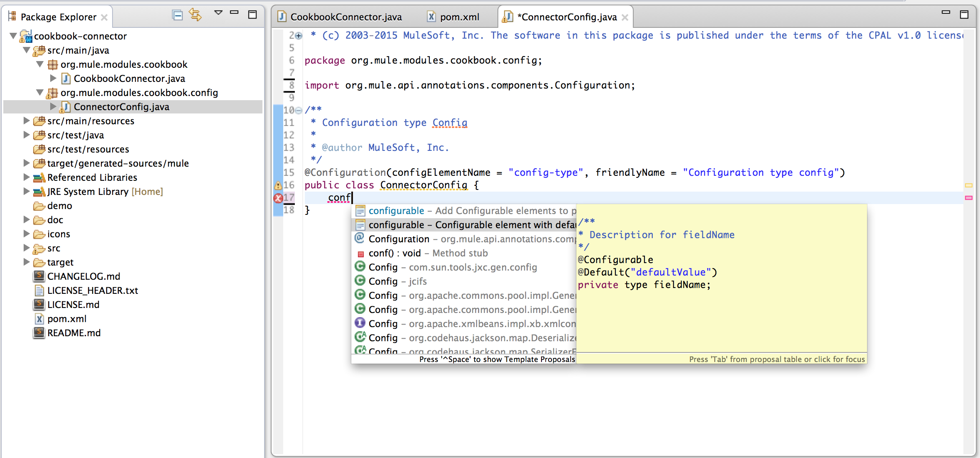
Task: Select configurable template from autocomplete list
Action: click(465, 224)
